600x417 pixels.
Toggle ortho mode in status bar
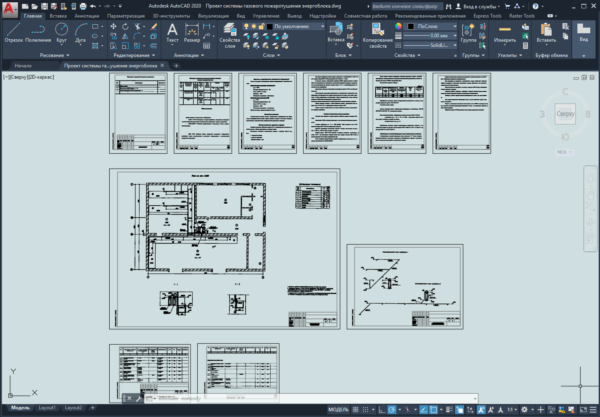pyautogui.click(x=382, y=409)
